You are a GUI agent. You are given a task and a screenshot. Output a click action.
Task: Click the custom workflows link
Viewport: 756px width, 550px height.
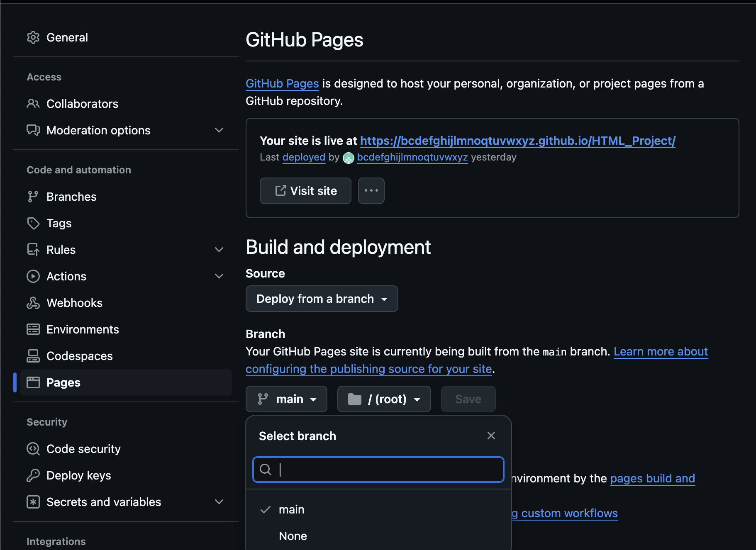(565, 513)
